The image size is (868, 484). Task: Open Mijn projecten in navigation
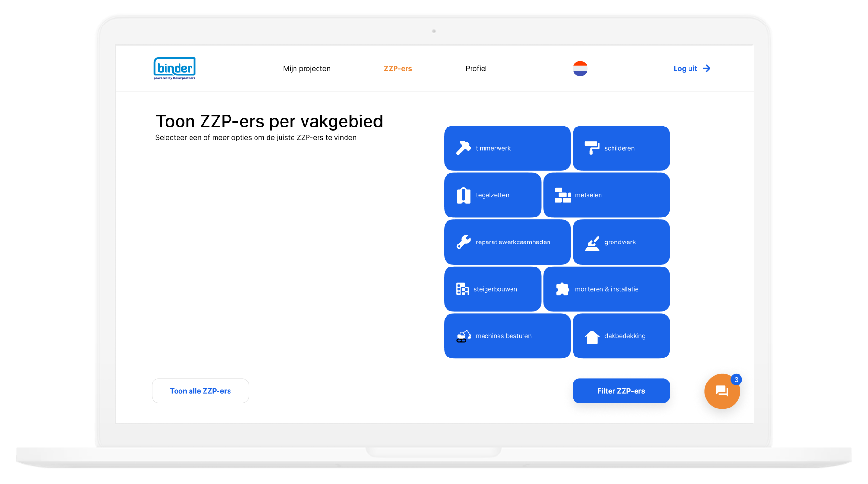306,69
